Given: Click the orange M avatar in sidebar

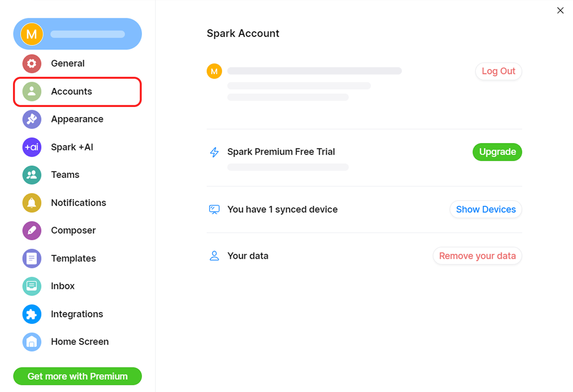Looking at the screenshot, I should click(x=32, y=34).
